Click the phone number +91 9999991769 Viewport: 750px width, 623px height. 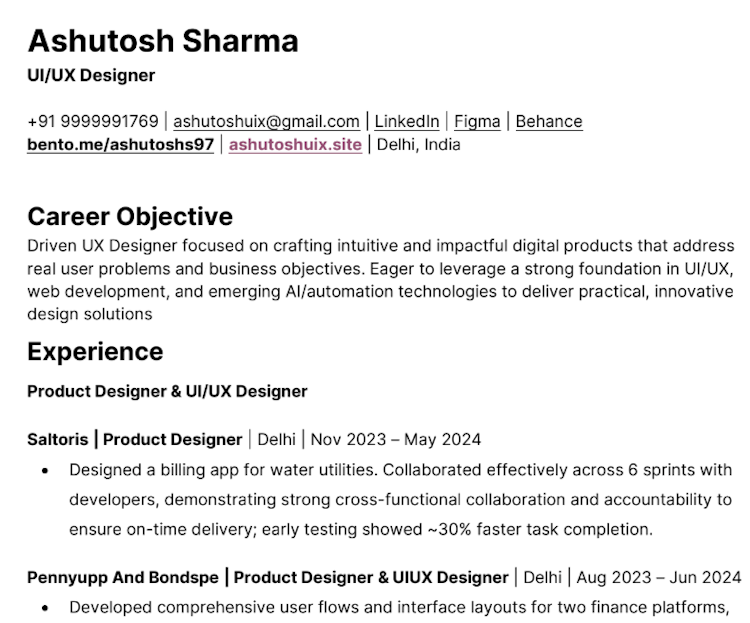(93, 122)
